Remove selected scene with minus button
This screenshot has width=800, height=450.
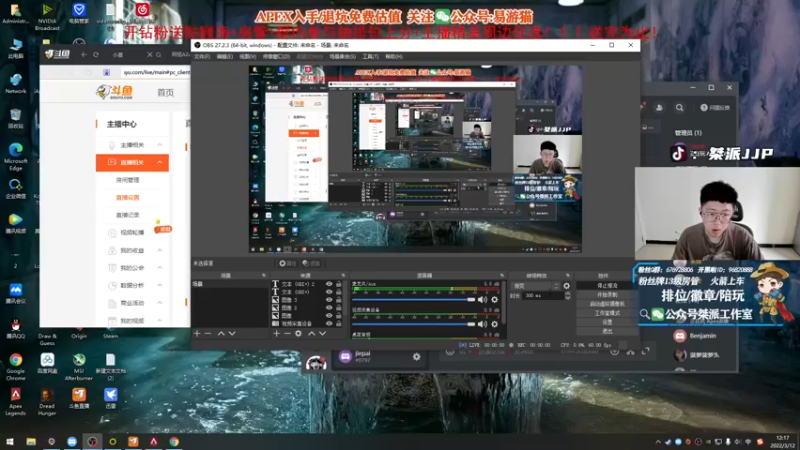[x=208, y=334]
